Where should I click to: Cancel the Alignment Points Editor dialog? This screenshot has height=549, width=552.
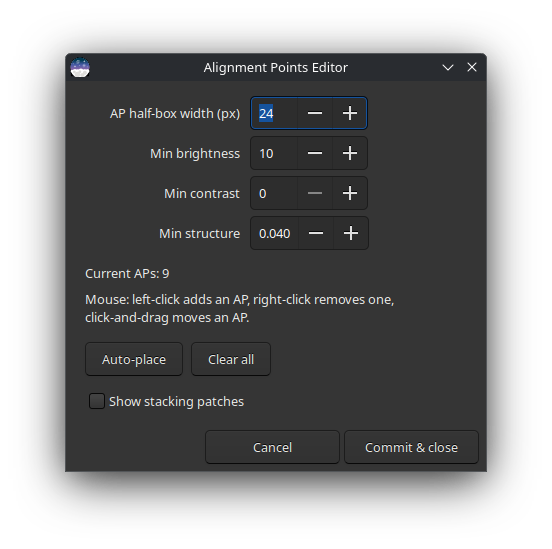point(272,447)
